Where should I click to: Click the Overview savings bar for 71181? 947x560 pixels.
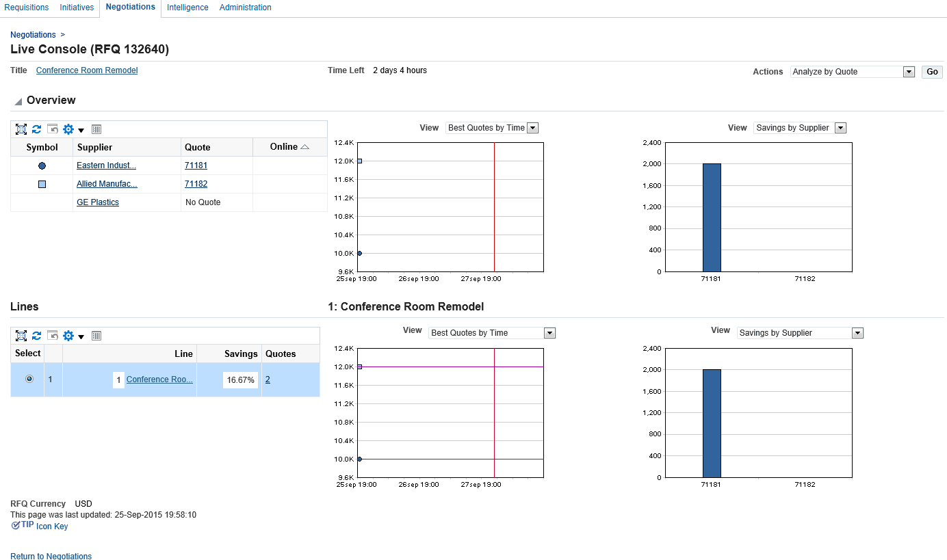click(x=712, y=217)
